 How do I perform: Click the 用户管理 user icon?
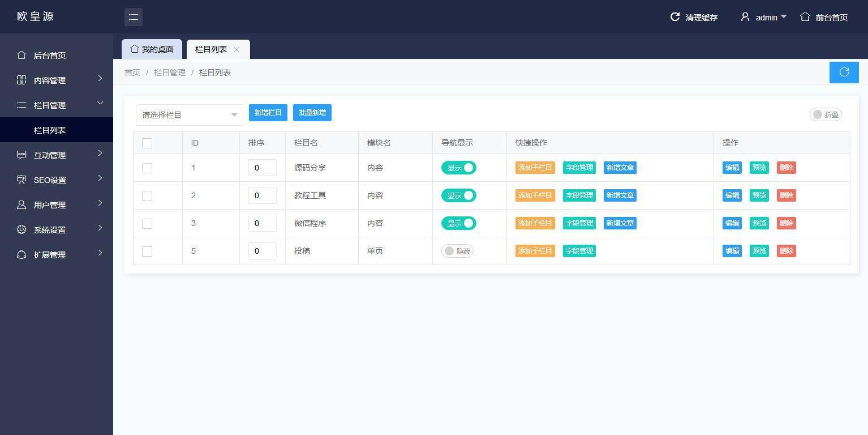[x=22, y=205]
